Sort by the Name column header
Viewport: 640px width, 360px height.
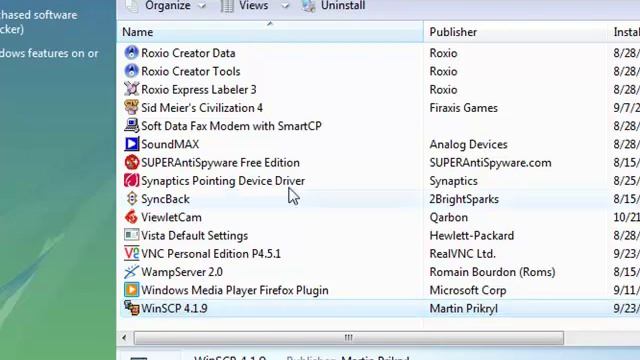point(270,32)
